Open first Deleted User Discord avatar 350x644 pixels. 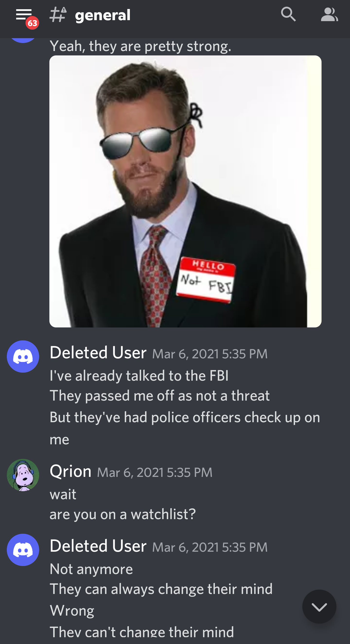tap(23, 356)
